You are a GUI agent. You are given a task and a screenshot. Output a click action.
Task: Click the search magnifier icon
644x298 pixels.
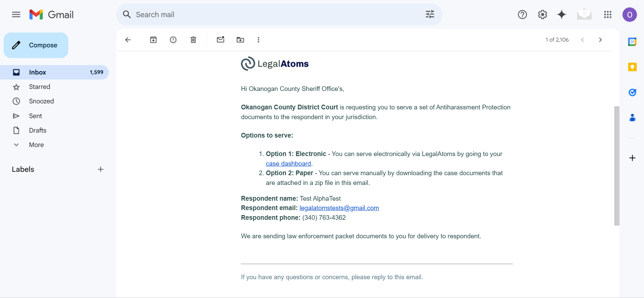coord(127,14)
